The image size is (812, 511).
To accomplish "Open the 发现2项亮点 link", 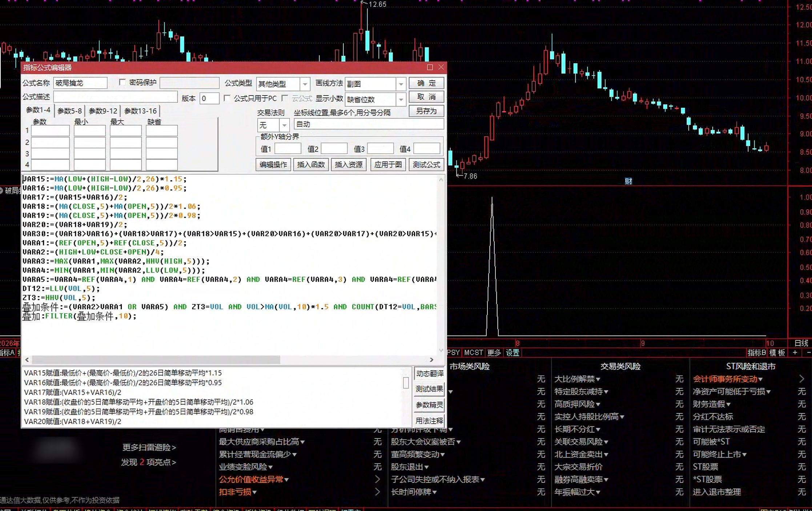I will click(x=149, y=462).
